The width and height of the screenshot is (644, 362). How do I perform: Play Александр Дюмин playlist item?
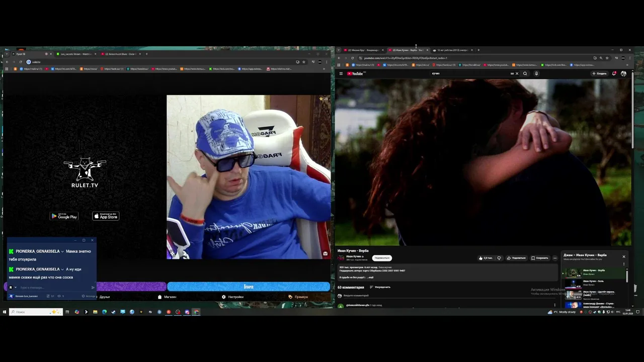click(x=594, y=304)
